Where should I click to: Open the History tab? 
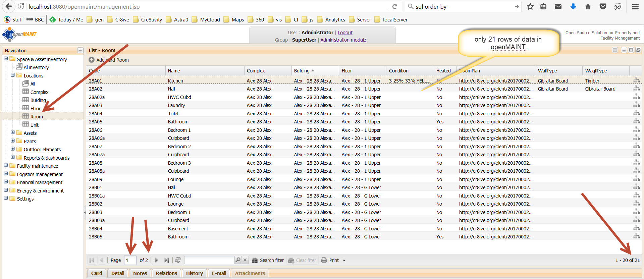coord(194,273)
